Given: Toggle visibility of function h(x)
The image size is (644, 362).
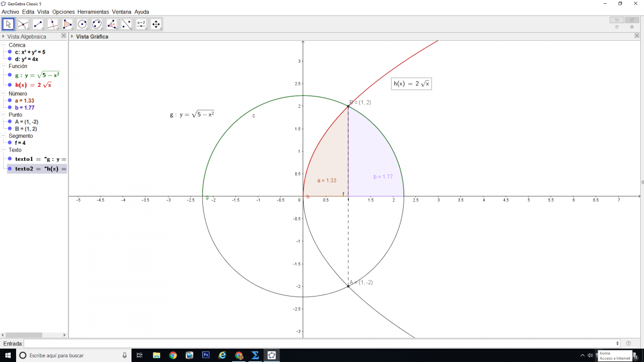Looking at the screenshot, I should [10, 85].
